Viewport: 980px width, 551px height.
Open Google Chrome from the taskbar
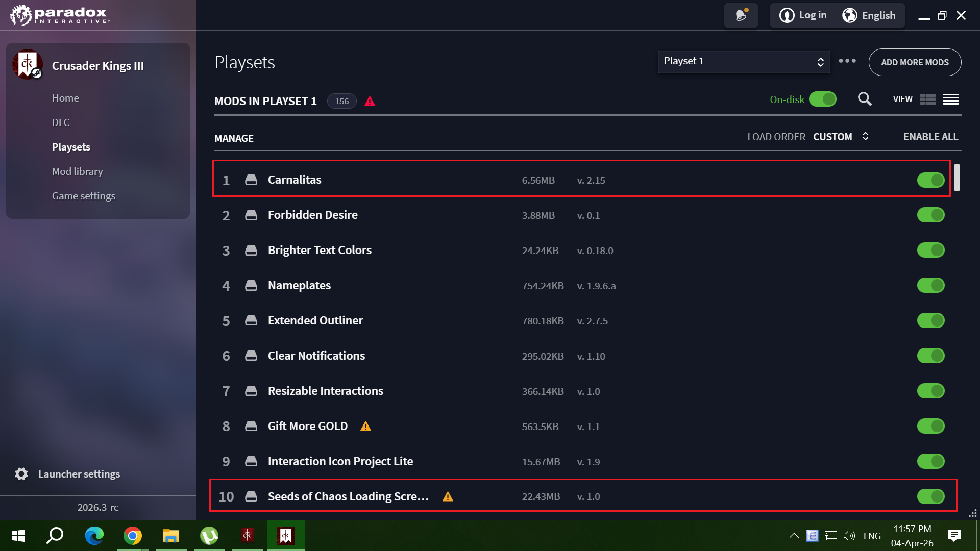click(133, 536)
